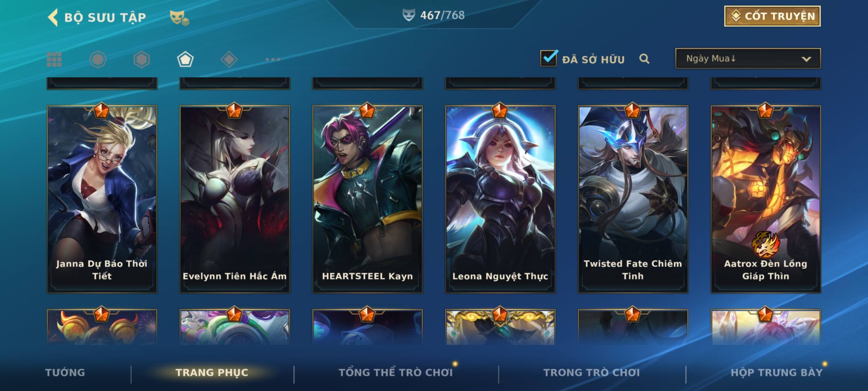Screen dimensions: 868x391
Task: Go back using the Bộ Sưu Tập arrow
Action: 53,17
